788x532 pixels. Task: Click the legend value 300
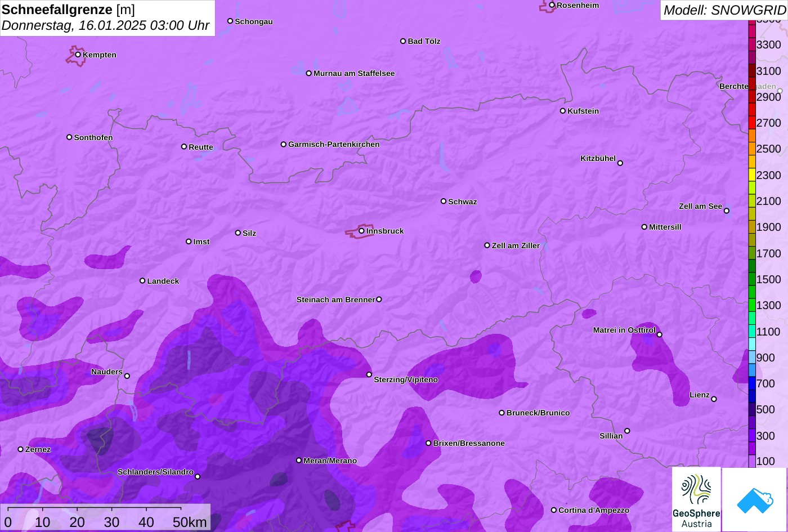click(x=765, y=436)
